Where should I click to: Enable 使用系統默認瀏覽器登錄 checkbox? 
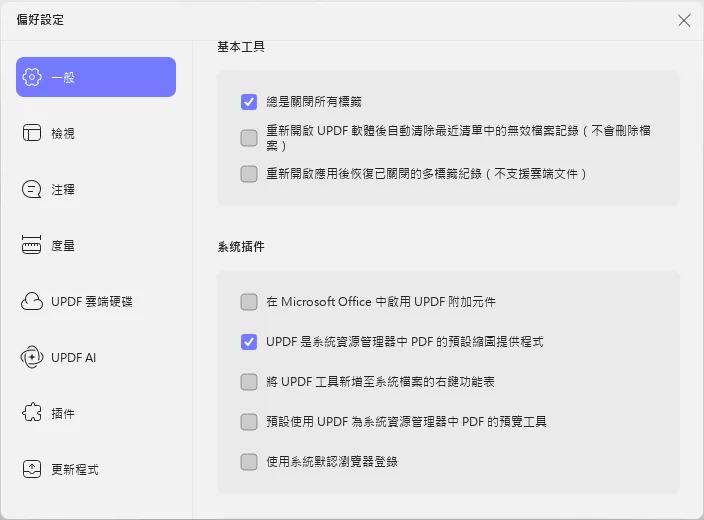point(249,462)
